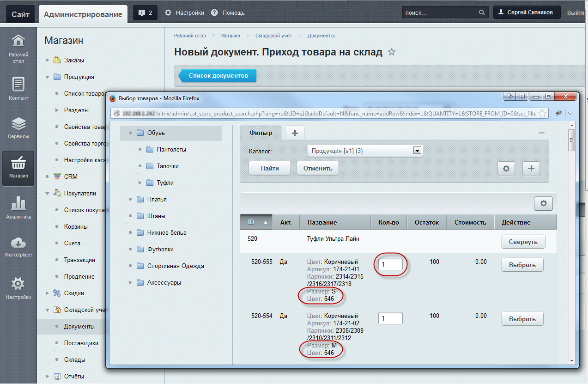
Task: Open Склады in Магазин menu
Action: [x=75, y=360]
